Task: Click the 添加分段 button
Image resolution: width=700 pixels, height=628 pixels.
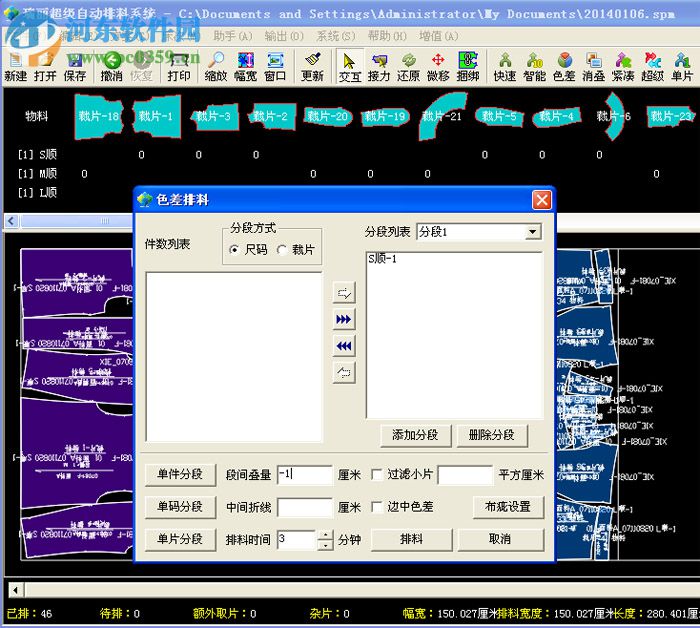Action: [x=415, y=435]
